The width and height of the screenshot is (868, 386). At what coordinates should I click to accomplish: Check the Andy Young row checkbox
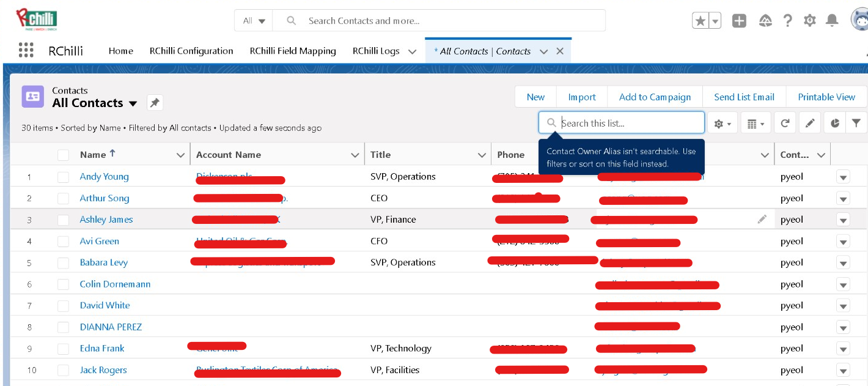pyautogui.click(x=64, y=177)
